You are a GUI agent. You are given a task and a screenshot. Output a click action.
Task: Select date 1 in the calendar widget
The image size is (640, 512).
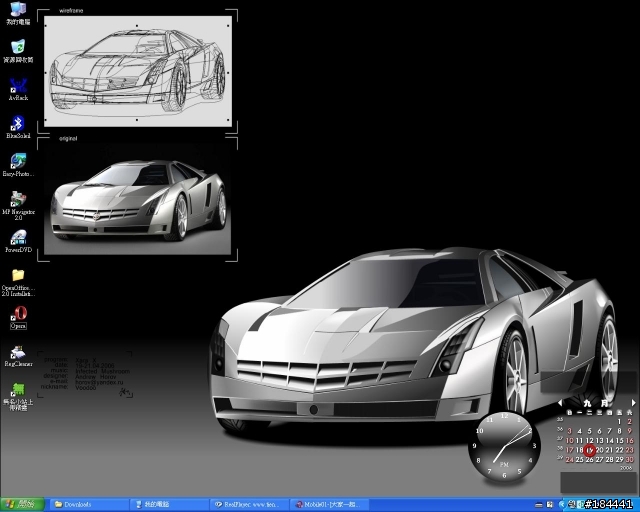(x=620, y=421)
